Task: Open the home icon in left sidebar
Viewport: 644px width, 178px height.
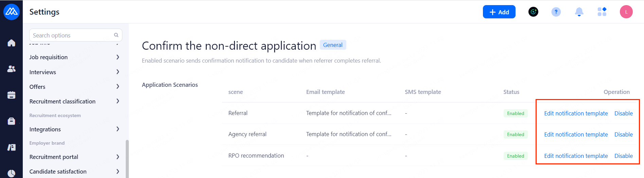Action: point(11,43)
